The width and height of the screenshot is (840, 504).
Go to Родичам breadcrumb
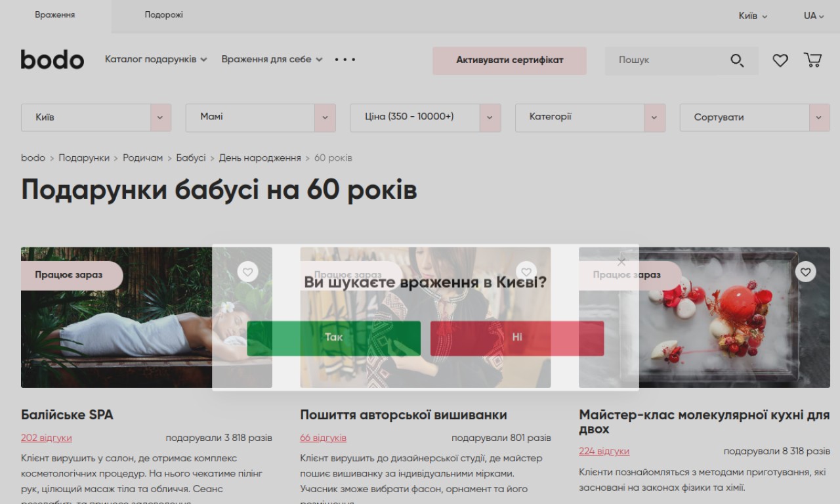(142, 158)
